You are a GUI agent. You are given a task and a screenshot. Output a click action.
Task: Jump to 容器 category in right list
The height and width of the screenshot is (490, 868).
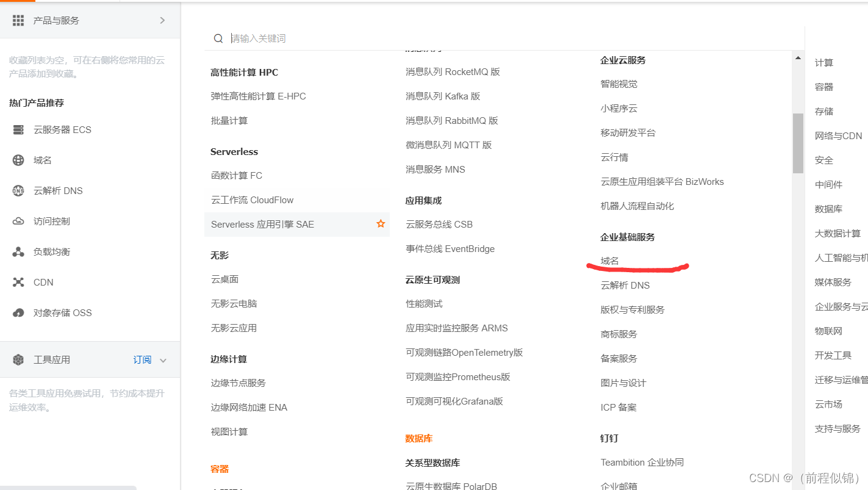(824, 87)
